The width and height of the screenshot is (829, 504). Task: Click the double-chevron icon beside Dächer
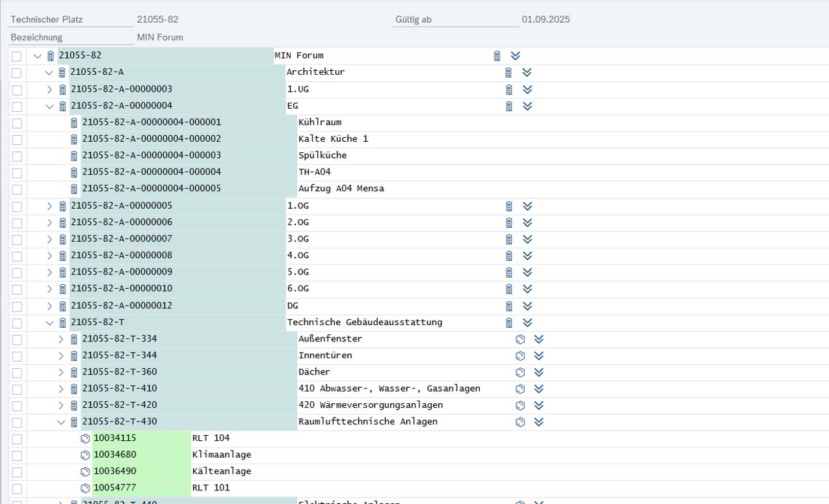pos(538,372)
